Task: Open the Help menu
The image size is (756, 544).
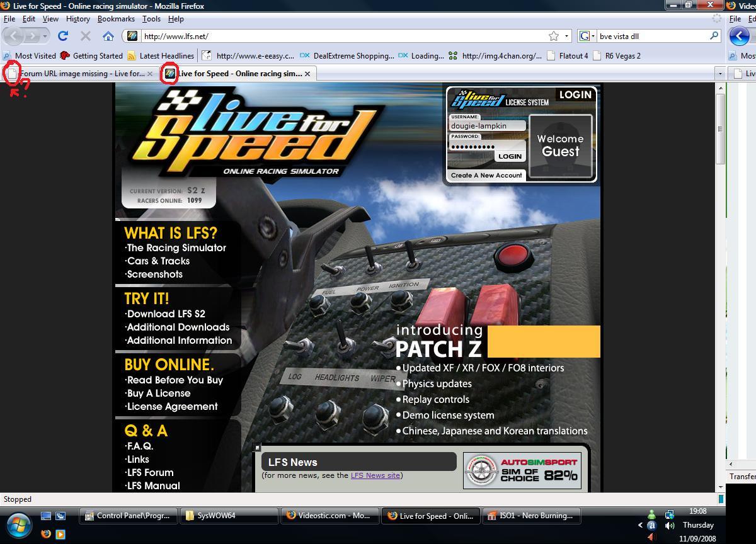Action: [x=176, y=19]
